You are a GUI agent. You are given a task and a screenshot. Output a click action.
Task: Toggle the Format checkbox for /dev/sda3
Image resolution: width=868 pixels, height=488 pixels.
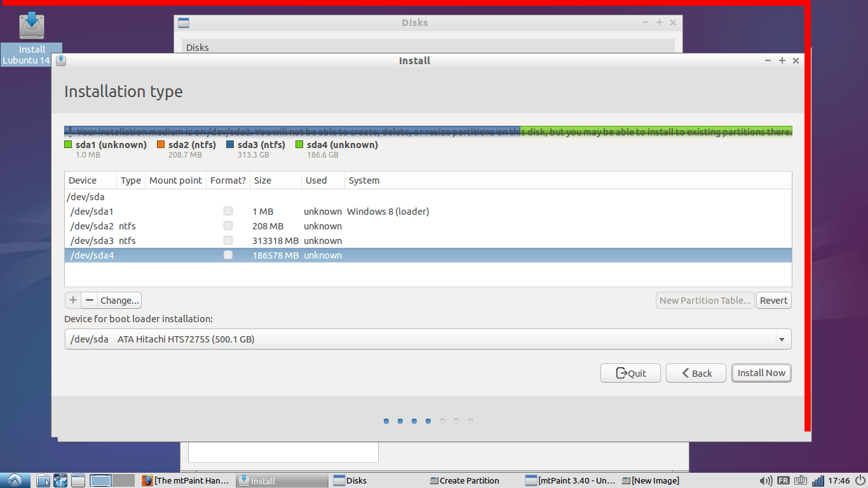coord(227,240)
